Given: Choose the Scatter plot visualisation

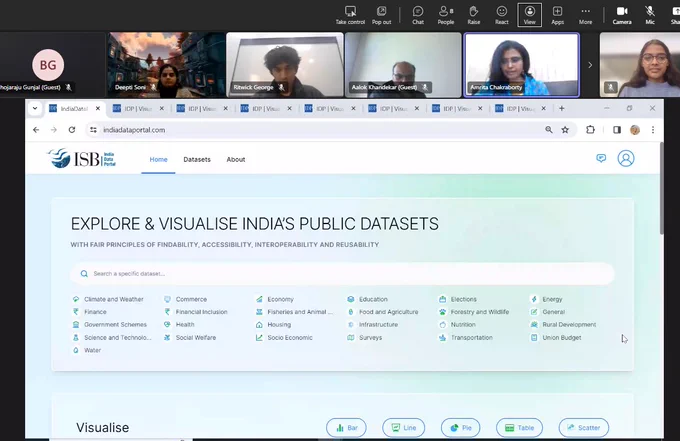Looking at the screenshot, I should 584,428.
